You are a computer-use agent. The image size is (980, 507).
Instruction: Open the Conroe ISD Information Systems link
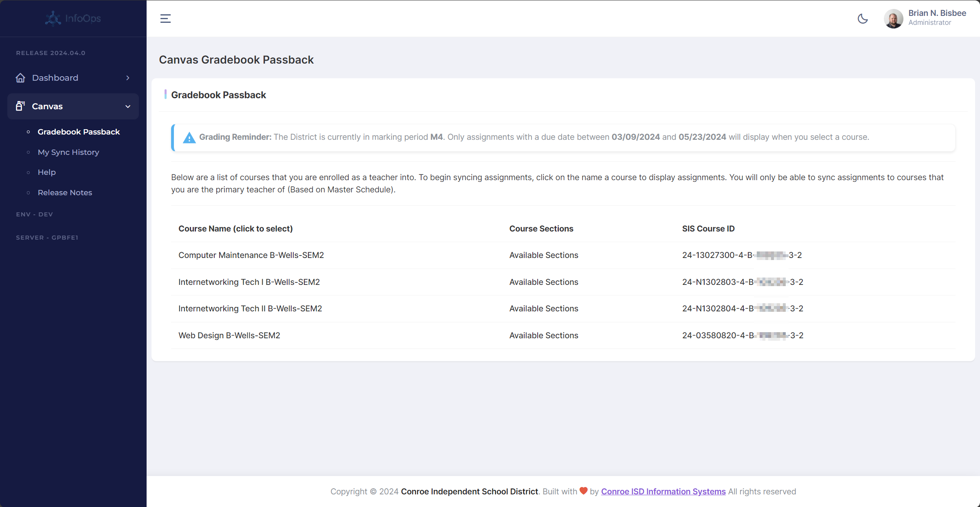[663, 492]
